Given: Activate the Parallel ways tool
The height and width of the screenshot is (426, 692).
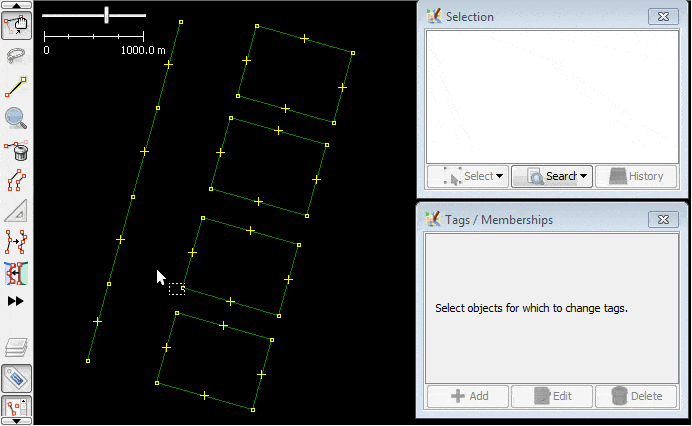Looking at the screenshot, I should [16, 180].
